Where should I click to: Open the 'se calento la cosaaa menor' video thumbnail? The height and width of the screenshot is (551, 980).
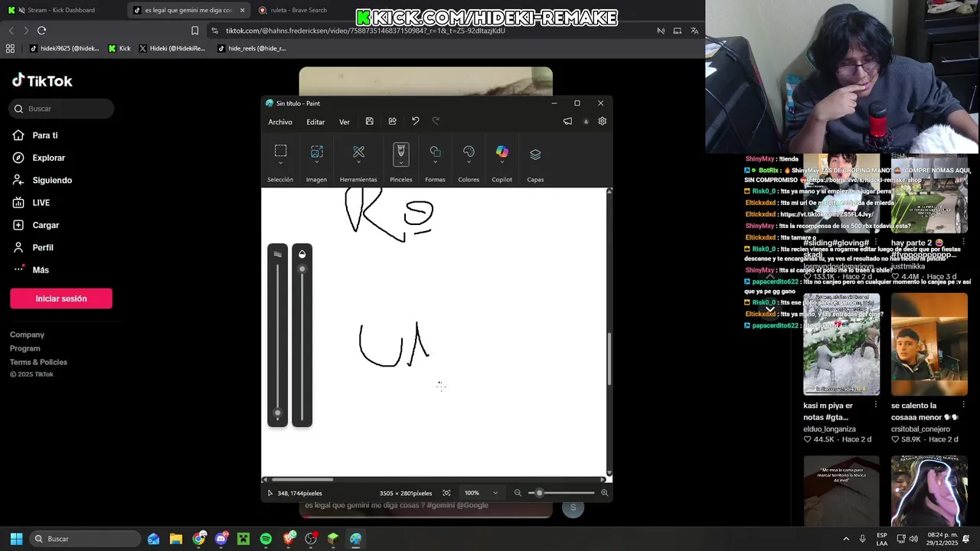tap(929, 344)
